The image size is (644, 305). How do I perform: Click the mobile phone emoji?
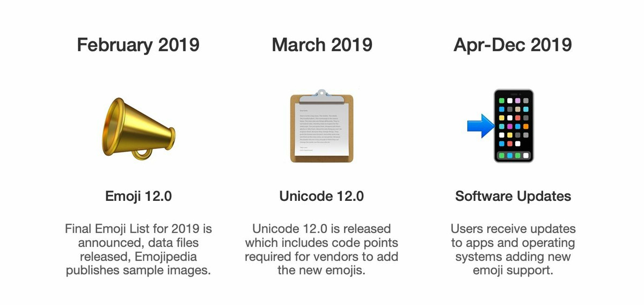[514, 126]
